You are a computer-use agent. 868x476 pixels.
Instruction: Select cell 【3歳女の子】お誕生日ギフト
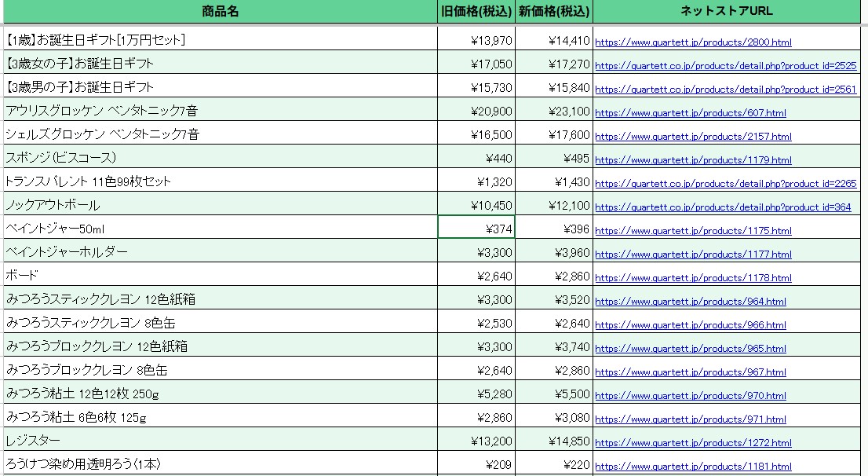(221, 63)
